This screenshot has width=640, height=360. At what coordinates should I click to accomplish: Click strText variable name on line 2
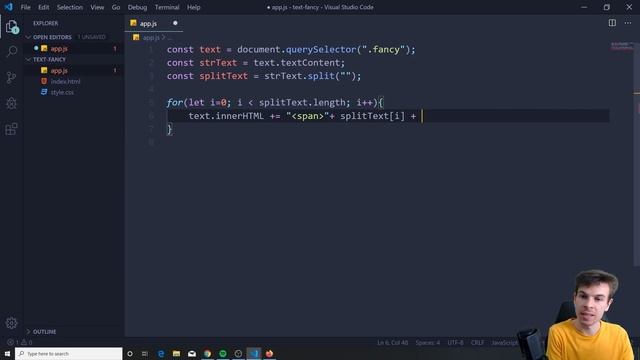click(218, 63)
